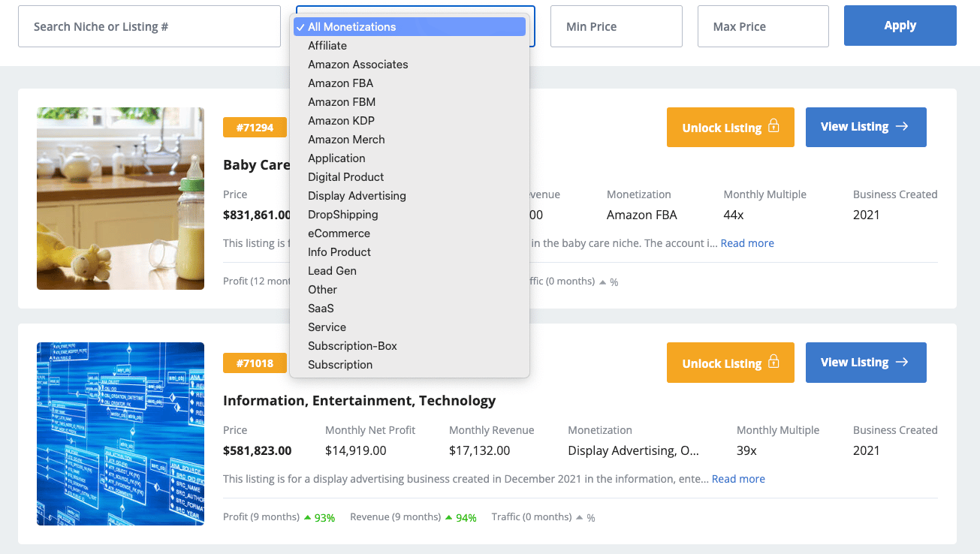Click green profit up-arrow showing 93%
The width and height of the screenshot is (980, 554).
[307, 517]
